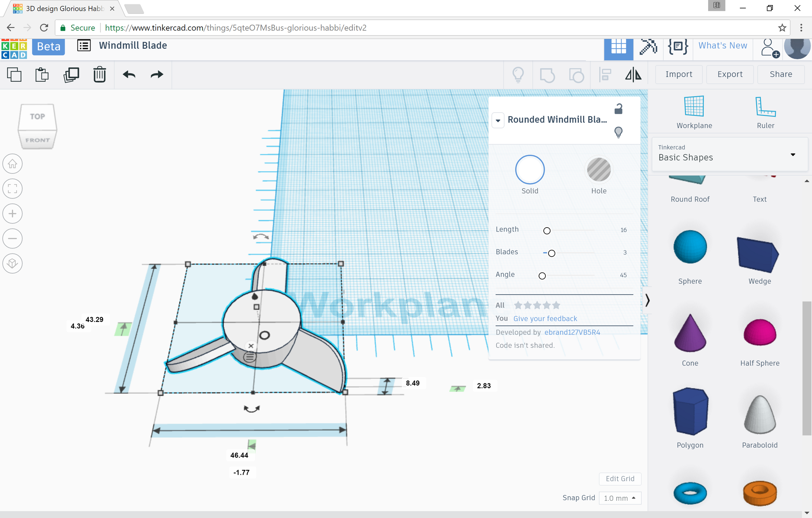Image resolution: width=812 pixels, height=518 pixels.
Task: Open the What's New menu
Action: point(723,46)
